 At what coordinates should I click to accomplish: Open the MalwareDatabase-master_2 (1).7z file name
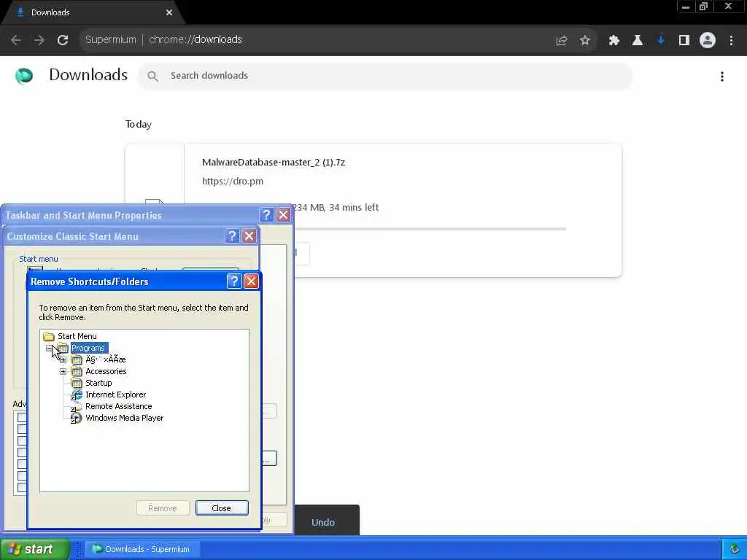274,163
